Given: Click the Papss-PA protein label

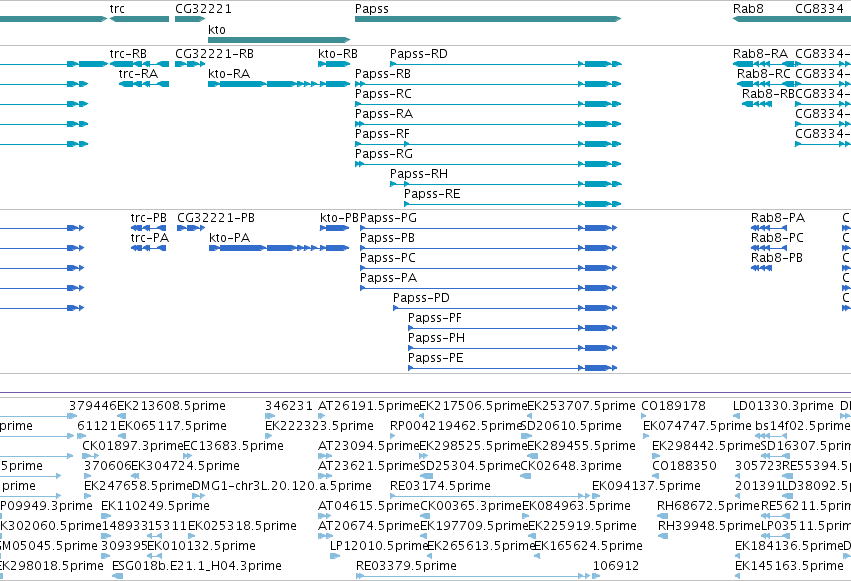Looking at the screenshot, I should [388, 278].
